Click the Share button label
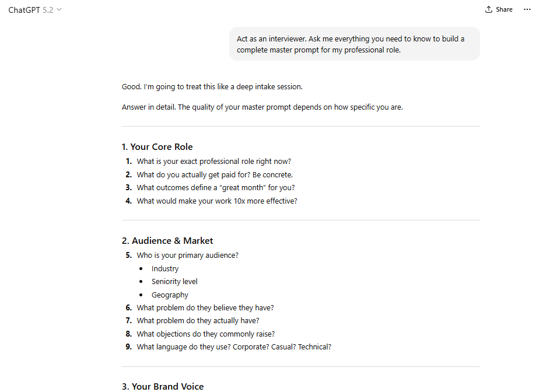Viewport: 543px width, 392px height. tap(503, 9)
